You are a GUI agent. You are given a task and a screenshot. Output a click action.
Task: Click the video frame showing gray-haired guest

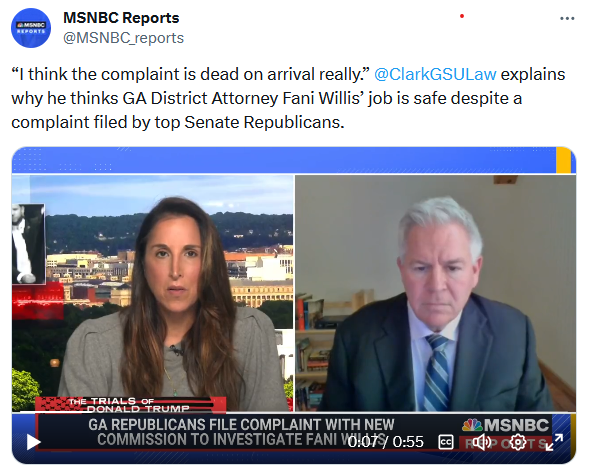coord(435,293)
